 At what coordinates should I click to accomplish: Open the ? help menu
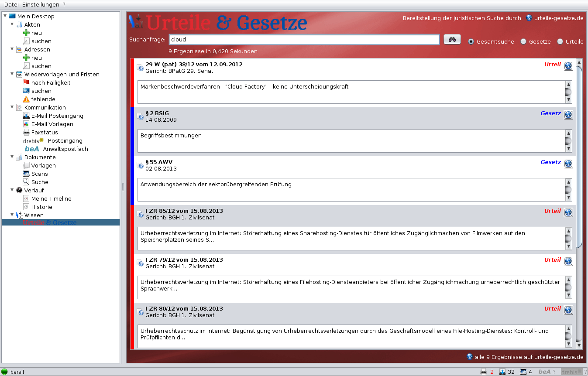coord(64,4)
